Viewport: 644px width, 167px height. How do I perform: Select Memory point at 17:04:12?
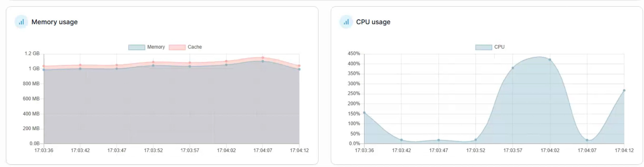click(x=299, y=69)
